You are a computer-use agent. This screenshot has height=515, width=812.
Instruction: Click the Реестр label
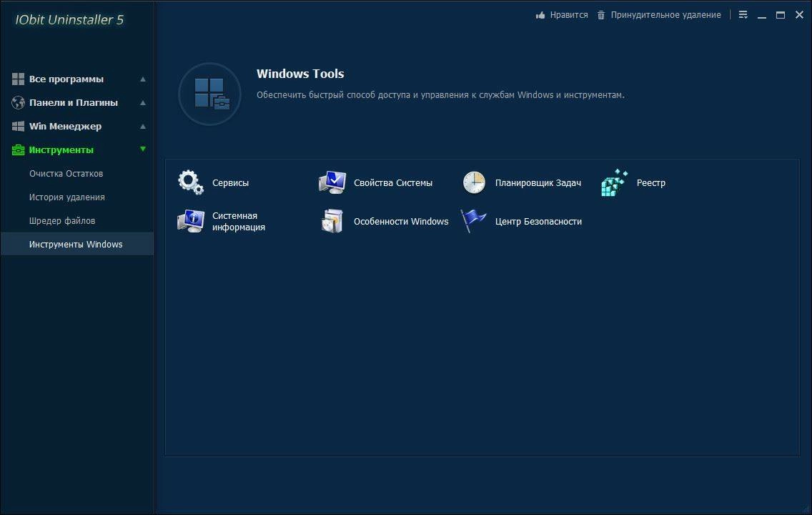[651, 183]
